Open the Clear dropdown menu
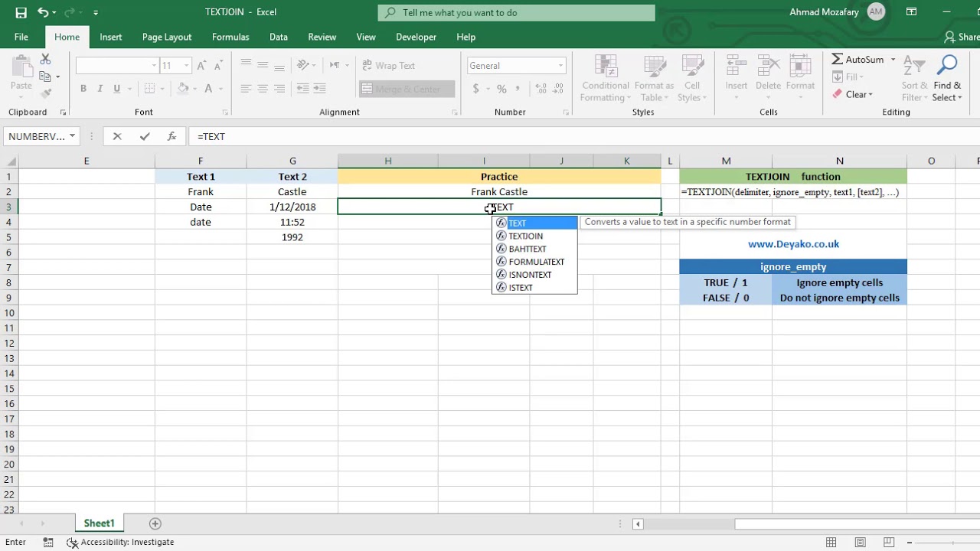Screen dimensions: 980x551 pos(852,94)
